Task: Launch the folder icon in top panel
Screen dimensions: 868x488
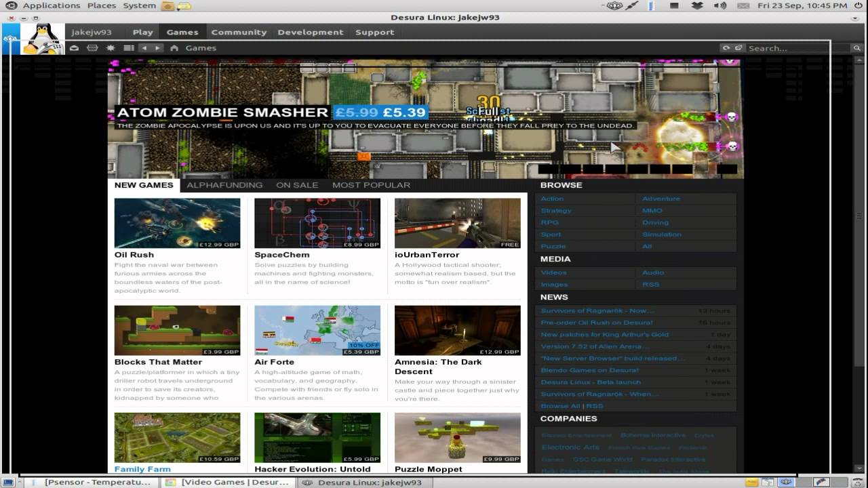Action: point(167,5)
